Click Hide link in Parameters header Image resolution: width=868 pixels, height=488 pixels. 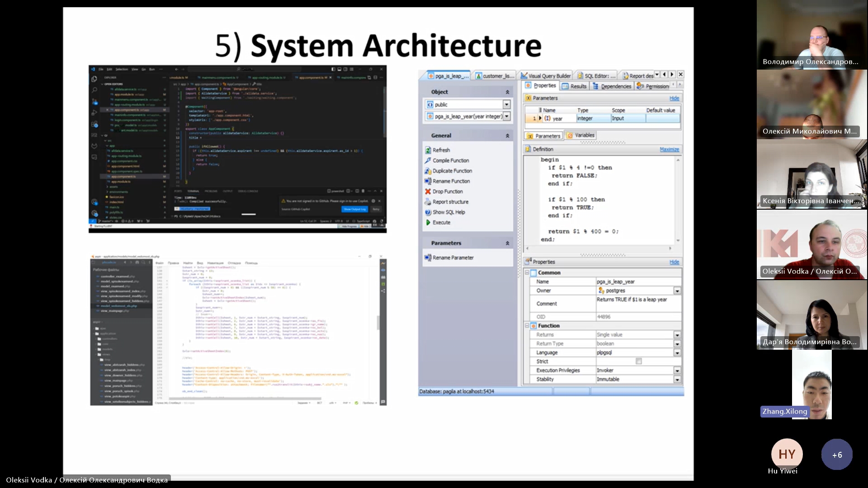click(x=674, y=99)
